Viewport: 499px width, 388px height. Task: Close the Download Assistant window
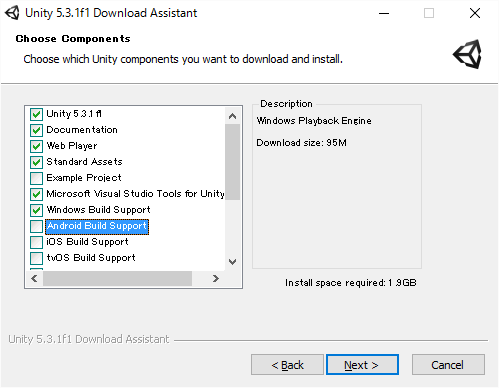[x=475, y=13]
